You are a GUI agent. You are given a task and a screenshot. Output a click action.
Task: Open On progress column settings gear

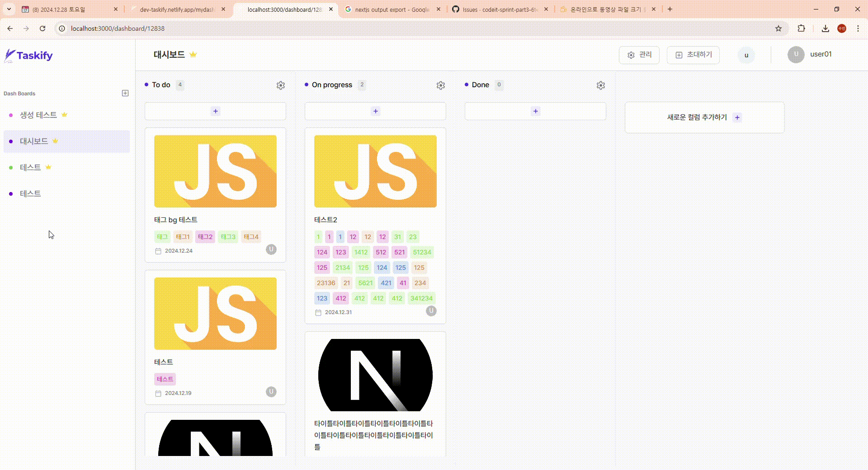pos(441,85)
